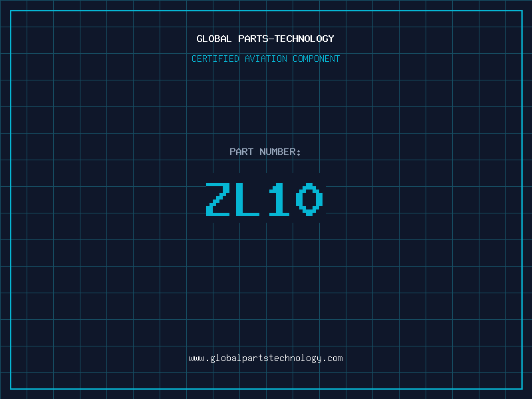Image resolution: width=532 pixels, height=399 pixels.
Task: Click the 'PART NUMBER:' label
Action: 265,152
